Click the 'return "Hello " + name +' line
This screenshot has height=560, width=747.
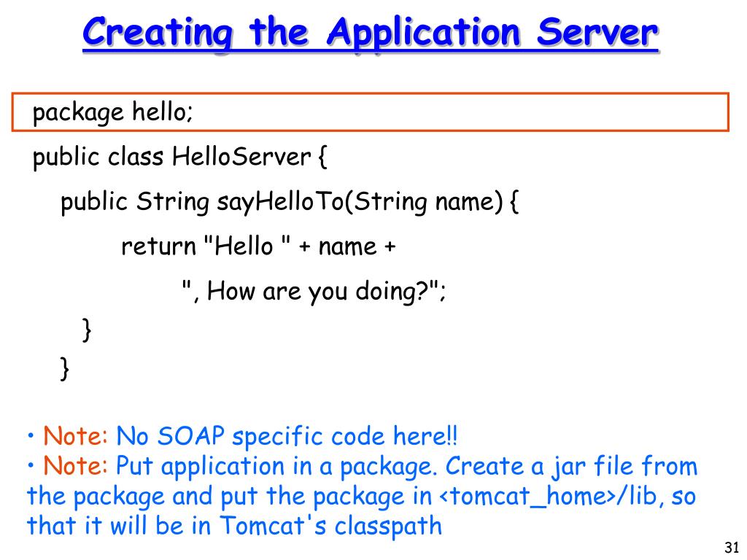pyautogui.click(x=258, y=246)
